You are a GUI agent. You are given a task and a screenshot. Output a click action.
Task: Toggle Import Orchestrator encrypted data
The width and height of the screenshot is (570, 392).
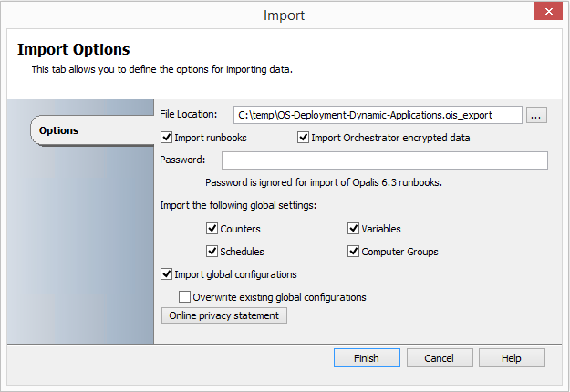(303, 138)
